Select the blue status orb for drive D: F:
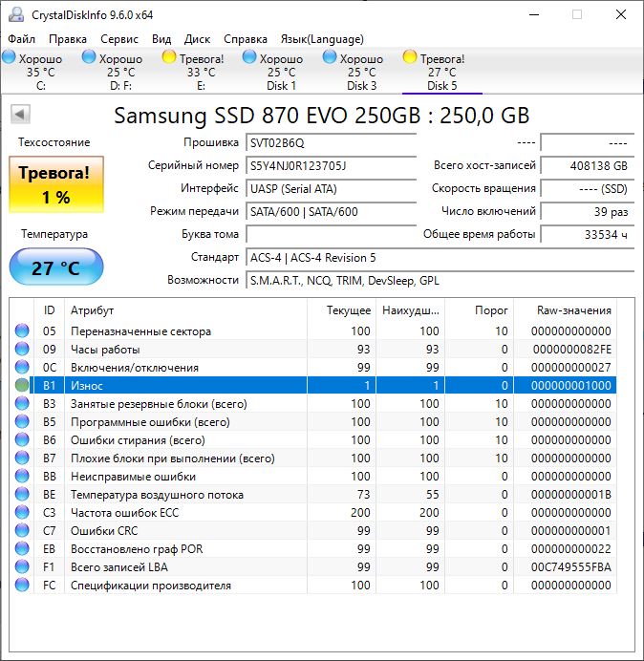This screenshot has width=644, height=661. point(89,56)
